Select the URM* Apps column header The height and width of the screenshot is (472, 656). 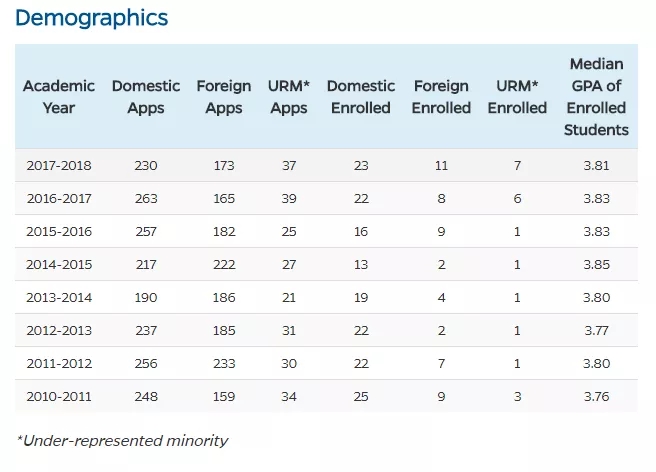[x=289, y=97]
